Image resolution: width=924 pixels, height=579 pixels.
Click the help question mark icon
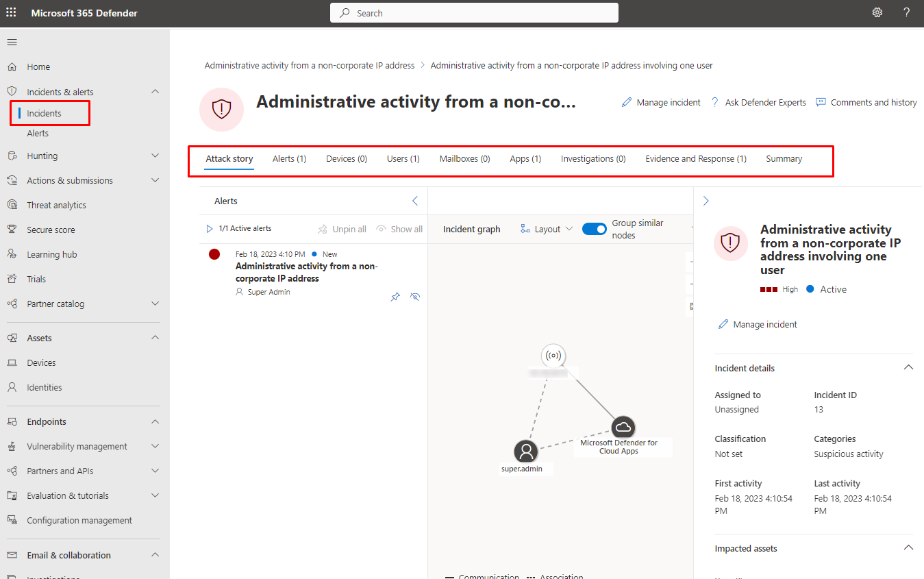pyautogui.click(x=906, y=13)
